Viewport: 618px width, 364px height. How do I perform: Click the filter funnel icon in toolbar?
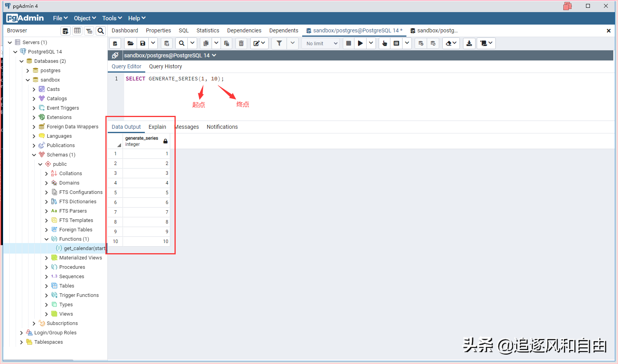(279, 43)
